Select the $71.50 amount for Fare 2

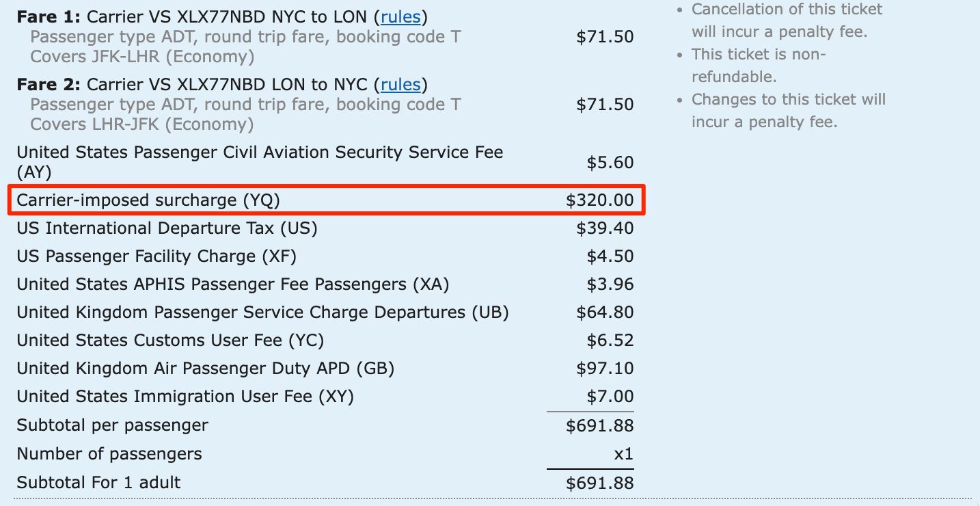(x=604, y=105)
